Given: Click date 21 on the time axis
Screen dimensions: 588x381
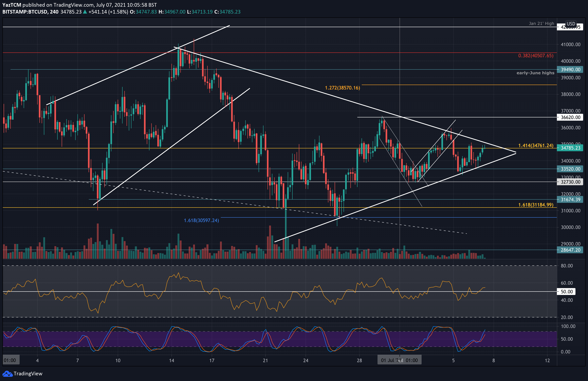Looking at the screenshot, I should 265,361.
